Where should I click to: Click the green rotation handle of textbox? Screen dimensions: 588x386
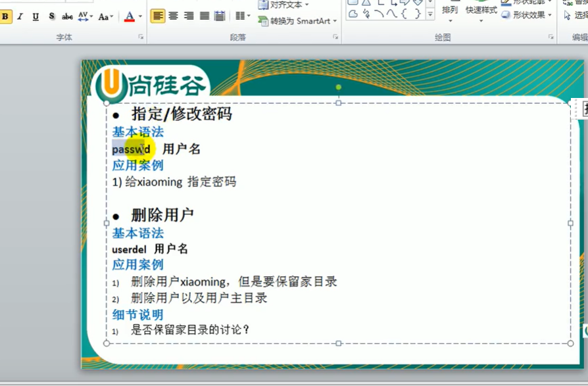point(338,87)
